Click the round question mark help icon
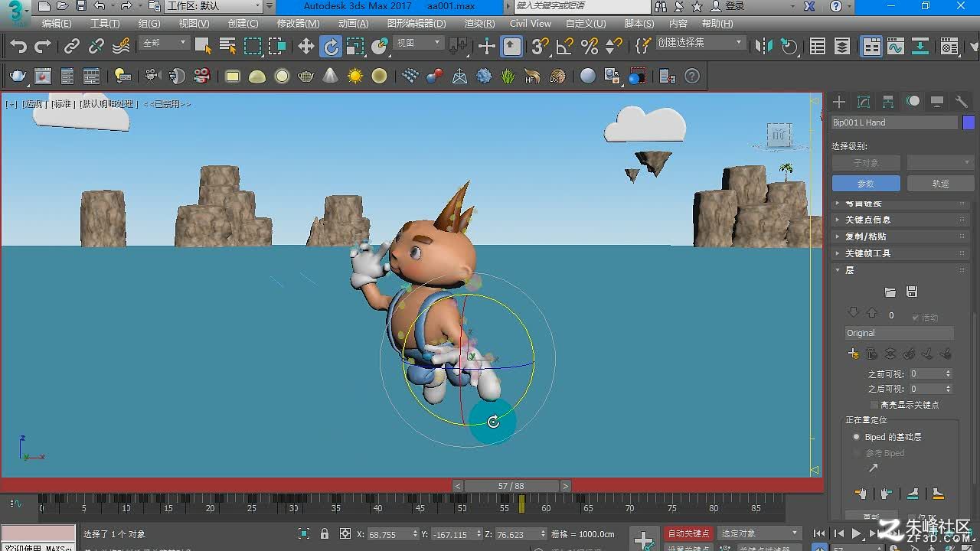Screen dimensions: 980x551 (692, 77)
